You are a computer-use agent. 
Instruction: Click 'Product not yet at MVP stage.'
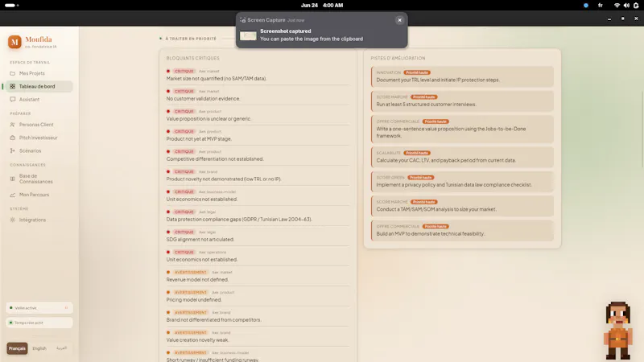(258, 135)
